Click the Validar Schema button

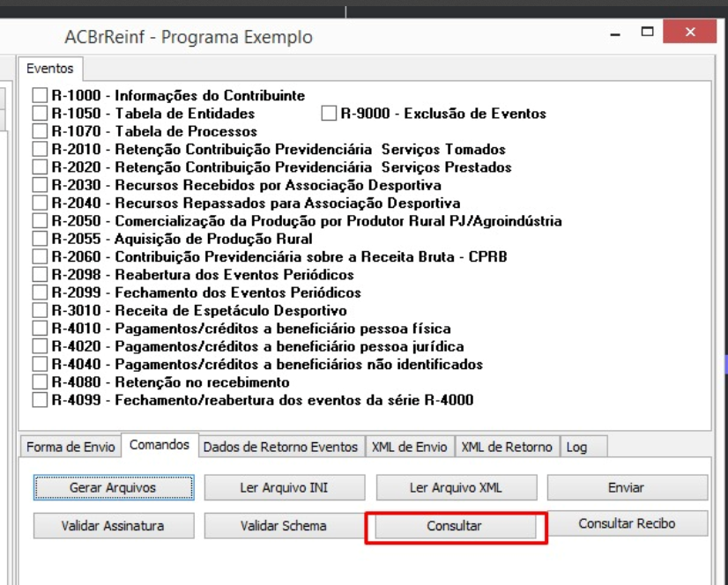coord(284,526)
